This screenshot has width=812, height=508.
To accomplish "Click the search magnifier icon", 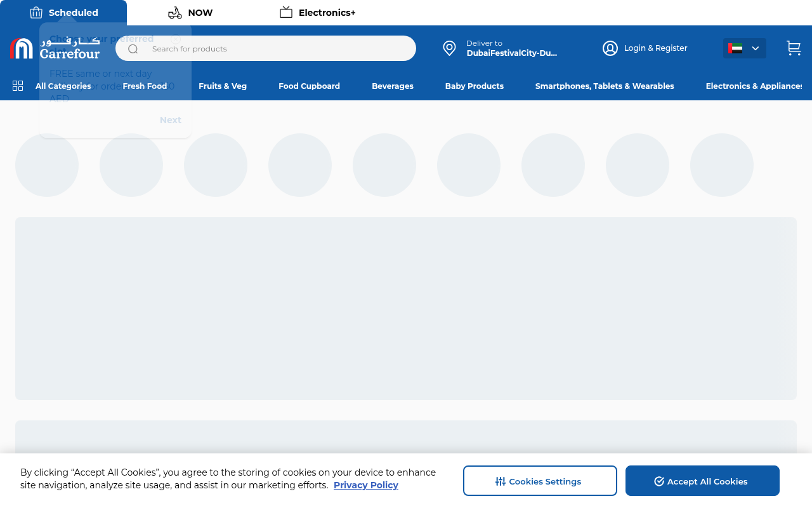I will [133, 49].
